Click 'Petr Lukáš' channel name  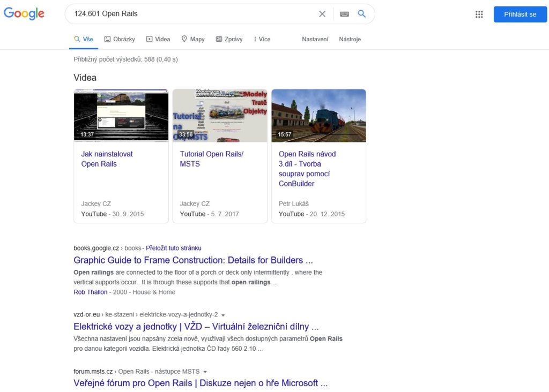[294, 203]
